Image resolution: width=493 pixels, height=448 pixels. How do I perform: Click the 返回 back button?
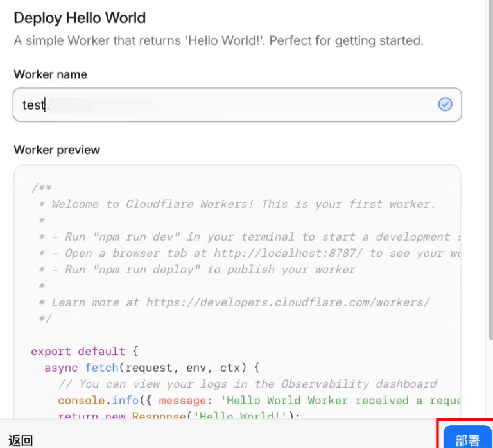[x=21, y=440]
